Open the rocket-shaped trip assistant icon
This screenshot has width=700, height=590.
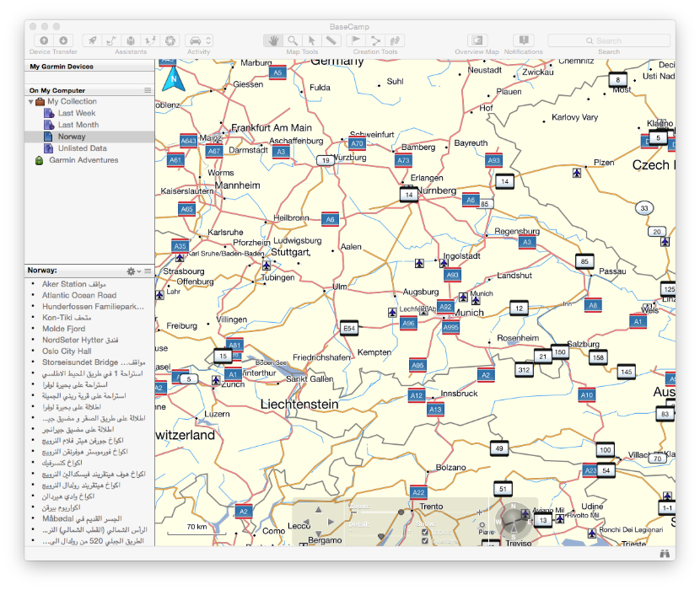[92, 40]
